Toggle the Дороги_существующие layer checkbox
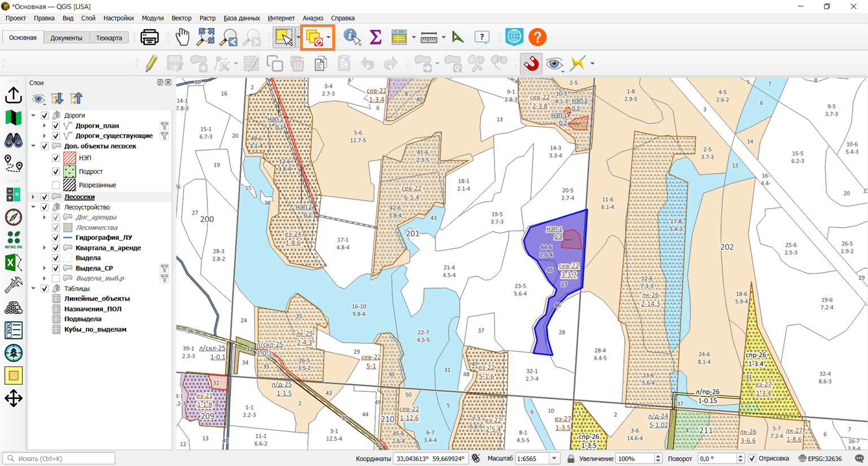 tap(56, 136)
